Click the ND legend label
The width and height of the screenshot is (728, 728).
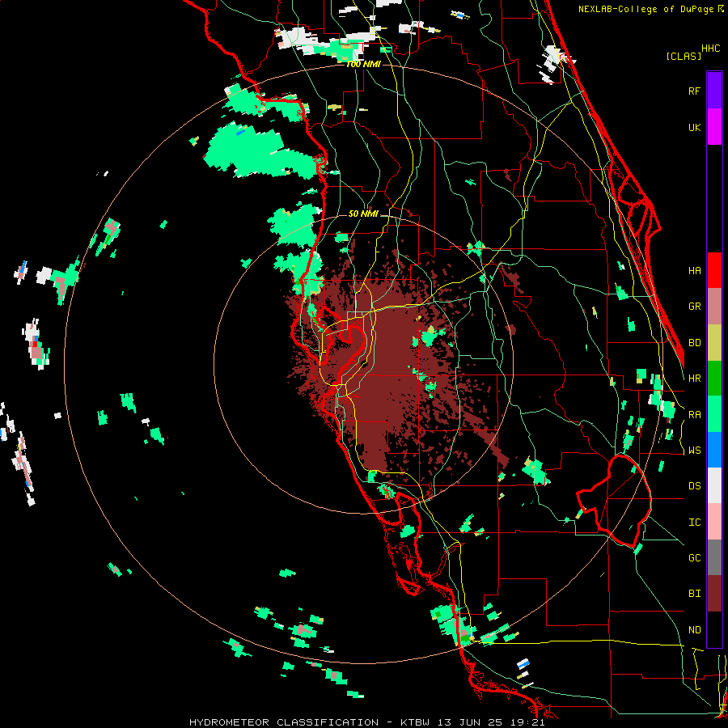pyautogui.click(x=694, y=630)
